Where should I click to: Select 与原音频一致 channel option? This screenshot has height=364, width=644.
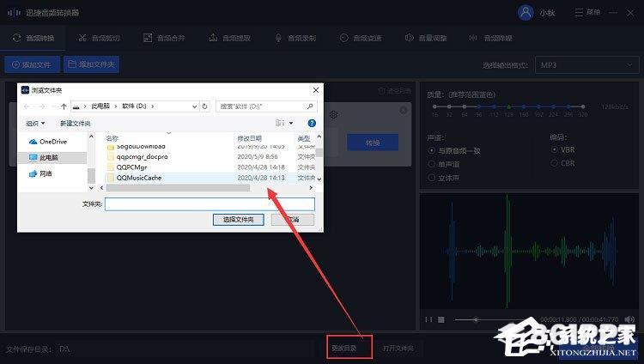pyautogui.click(x=454, y=151)
